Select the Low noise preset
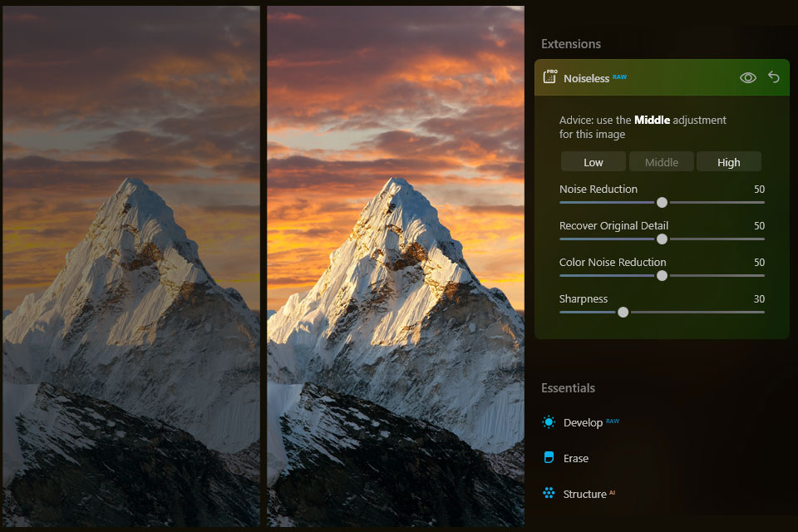This screenshot has height=532, width=798. pos(594,162)
